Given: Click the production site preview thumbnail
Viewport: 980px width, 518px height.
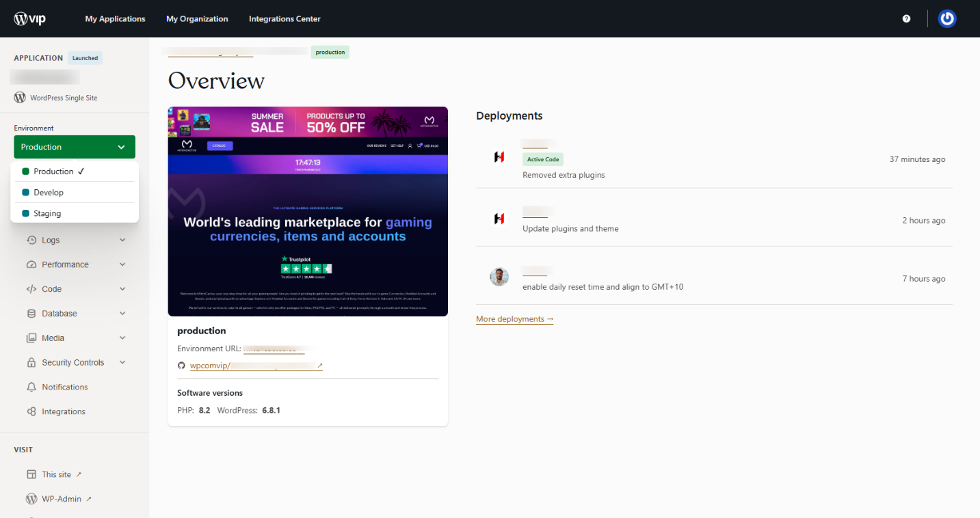Looking at the screenshot, I should pyautogui.click(x=308, y=211).
